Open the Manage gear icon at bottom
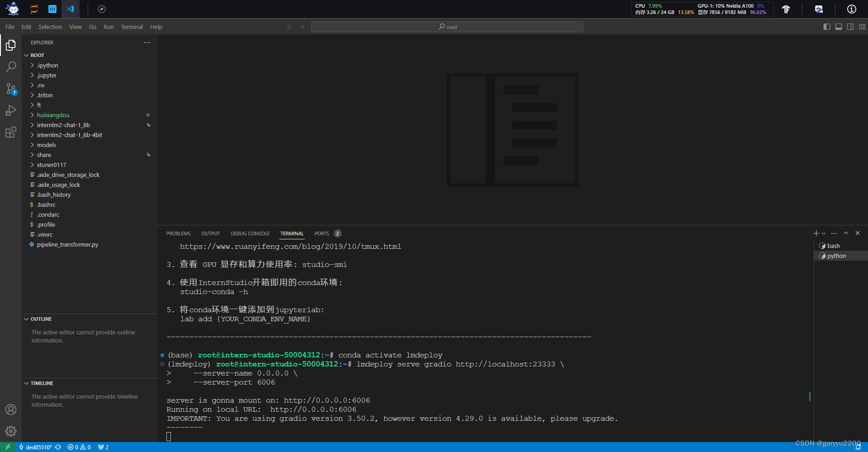This screenshot has width=868, height=452. point(11,431)
